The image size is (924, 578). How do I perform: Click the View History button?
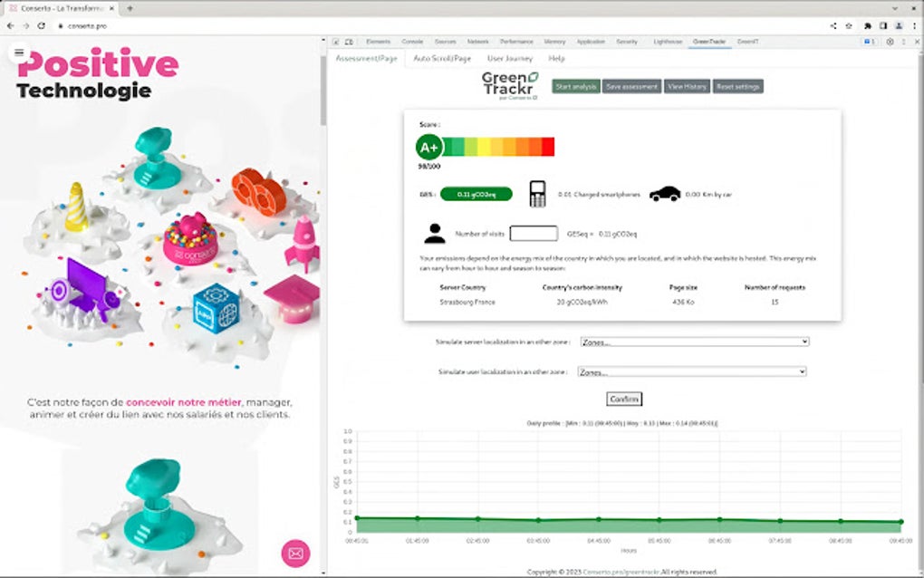[x=687, y=87]
